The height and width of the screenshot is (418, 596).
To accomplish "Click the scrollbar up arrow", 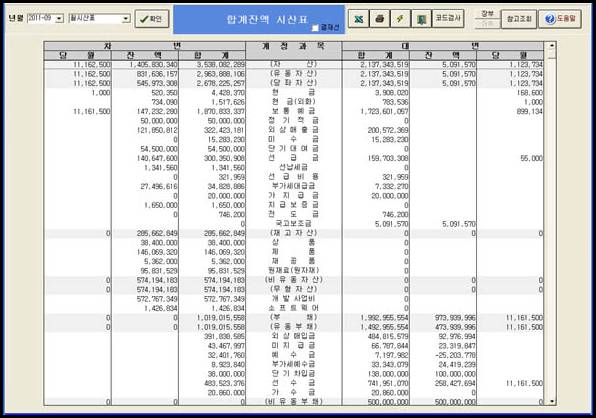I will tap(551, 46).
